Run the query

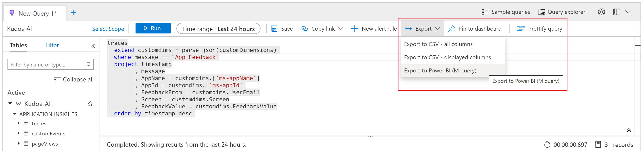click(153, 28)
